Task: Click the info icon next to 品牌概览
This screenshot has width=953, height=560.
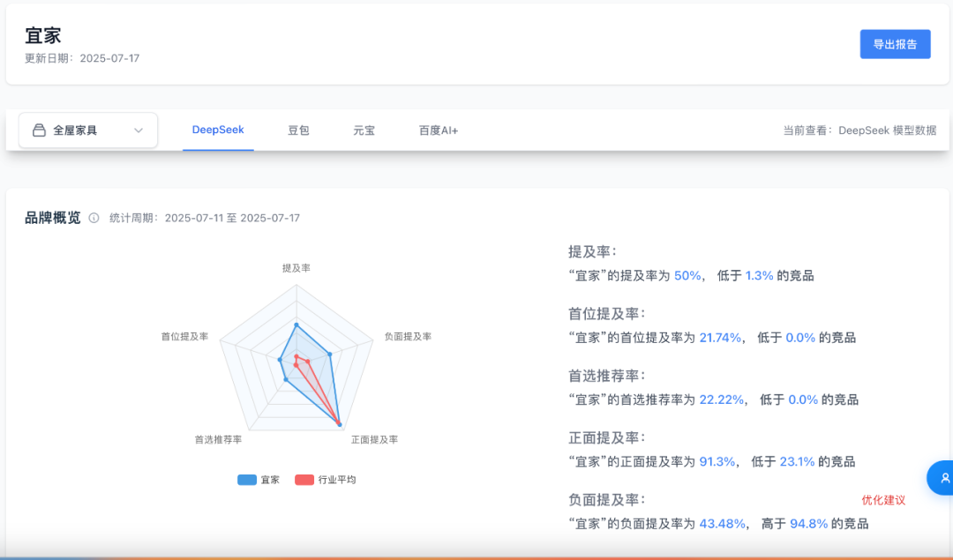Action: (94, 218)
